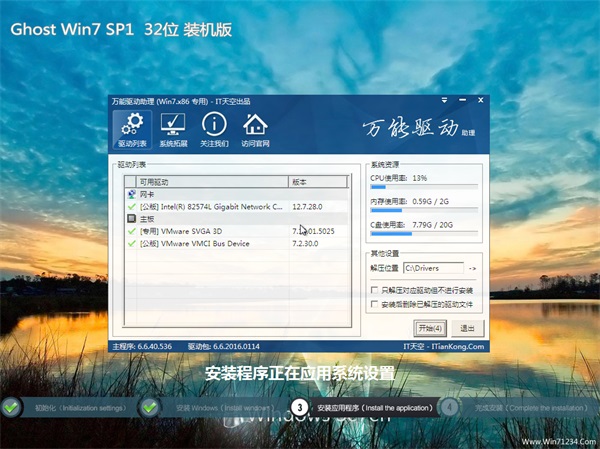Open the 系统拓展 monitor icon
Screen dimensions: 600x449
point(173,126)
